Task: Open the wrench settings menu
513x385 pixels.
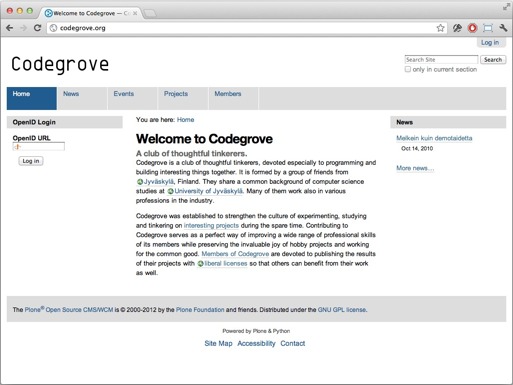Action: pyautogui.click(x=503, y=28)
